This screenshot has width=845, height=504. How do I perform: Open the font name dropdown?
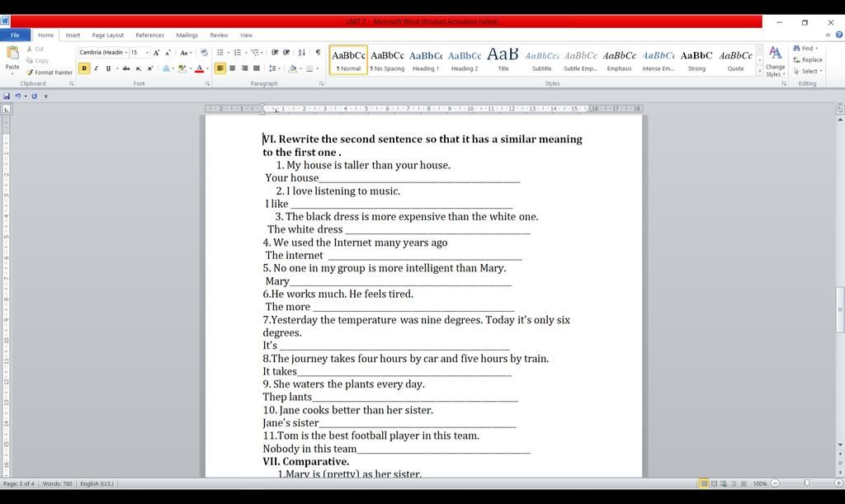tap(126, 53)
